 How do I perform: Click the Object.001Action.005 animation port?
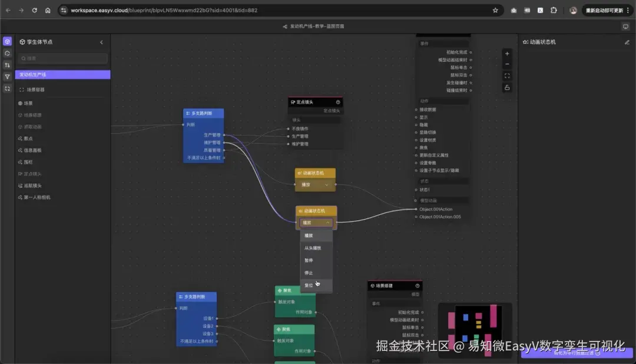[440, 217]
